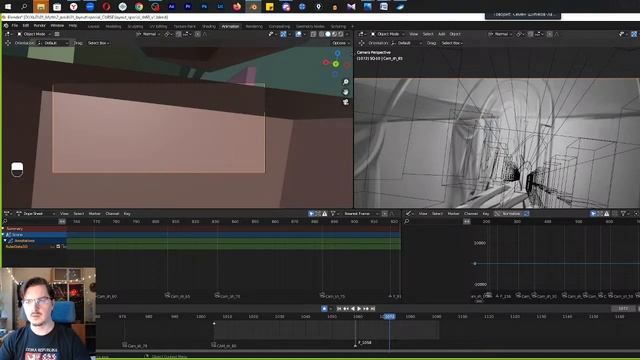Image resolution: width=640 pixels, height=360 pixels.
Task: Click the pan hand gizmo in left viewport
Action: pyautogui.click(x=346, y=92)
